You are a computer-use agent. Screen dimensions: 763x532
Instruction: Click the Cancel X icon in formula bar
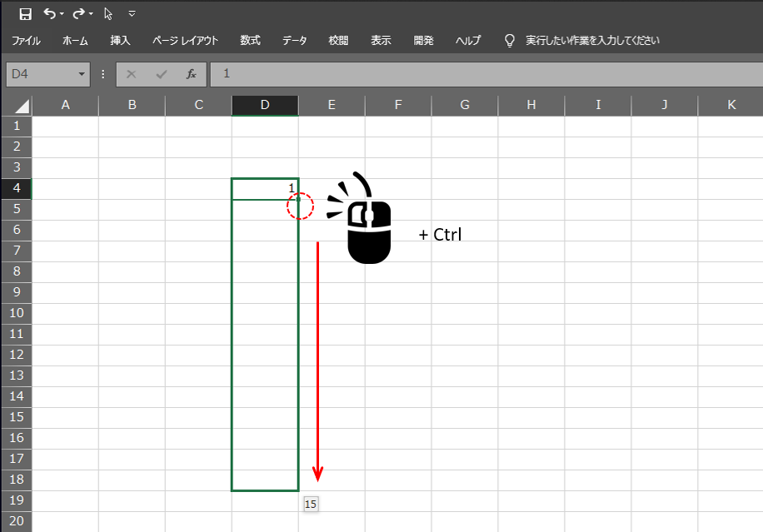(131, 74)
